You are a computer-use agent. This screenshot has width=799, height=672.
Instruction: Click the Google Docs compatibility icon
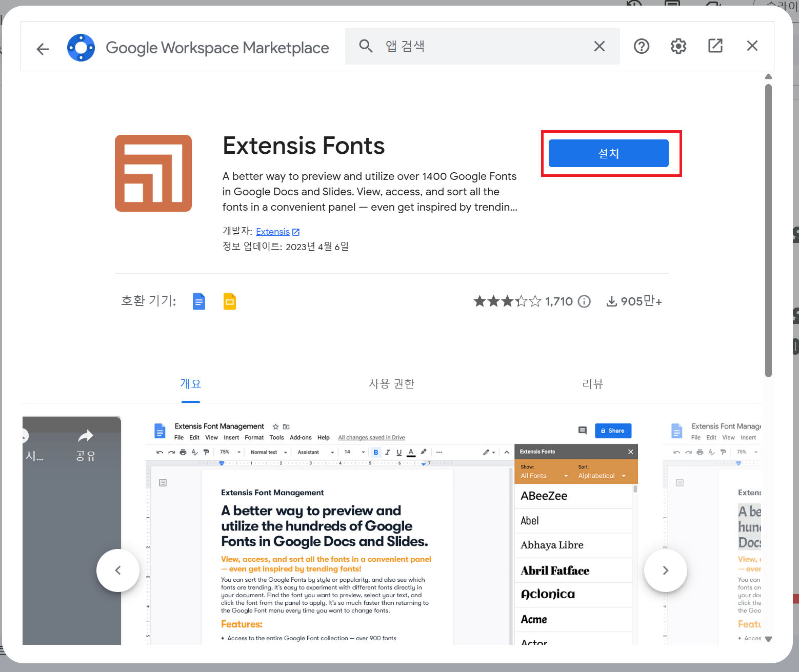pos(199,301)
